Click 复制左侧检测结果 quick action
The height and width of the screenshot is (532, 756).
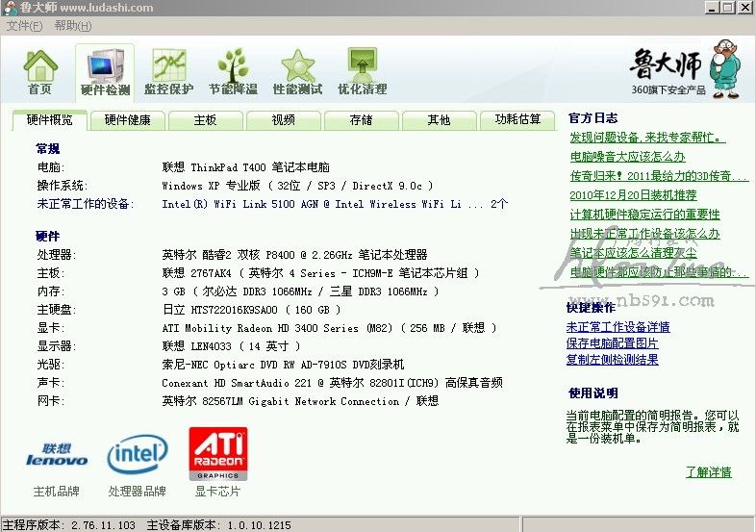click(613, 360)
